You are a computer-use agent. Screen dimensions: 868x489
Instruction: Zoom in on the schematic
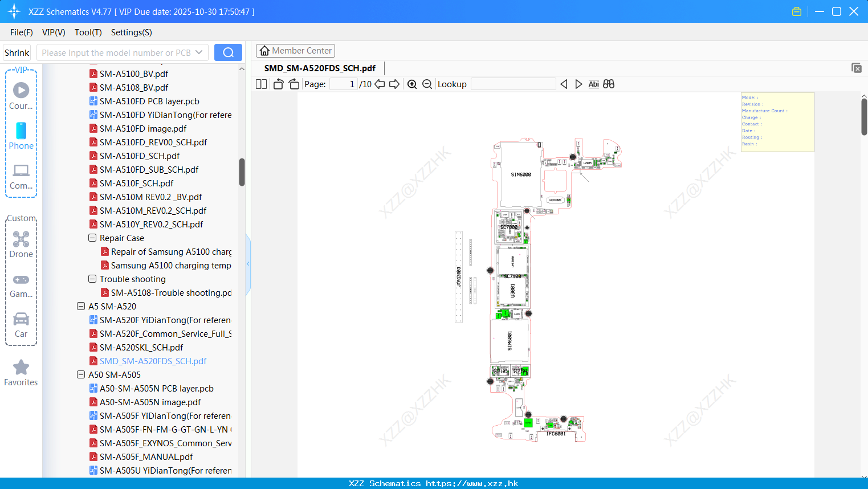tap(412, 84)
